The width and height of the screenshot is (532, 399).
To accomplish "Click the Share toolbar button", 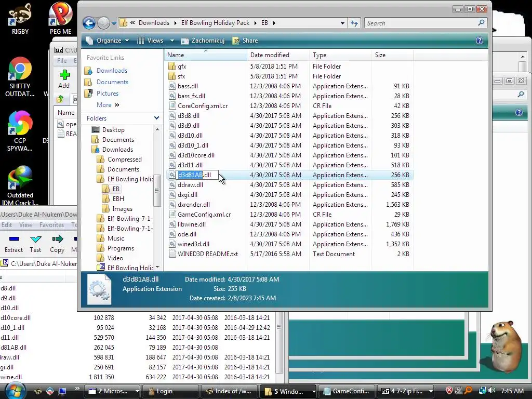I will click(245, 41).
